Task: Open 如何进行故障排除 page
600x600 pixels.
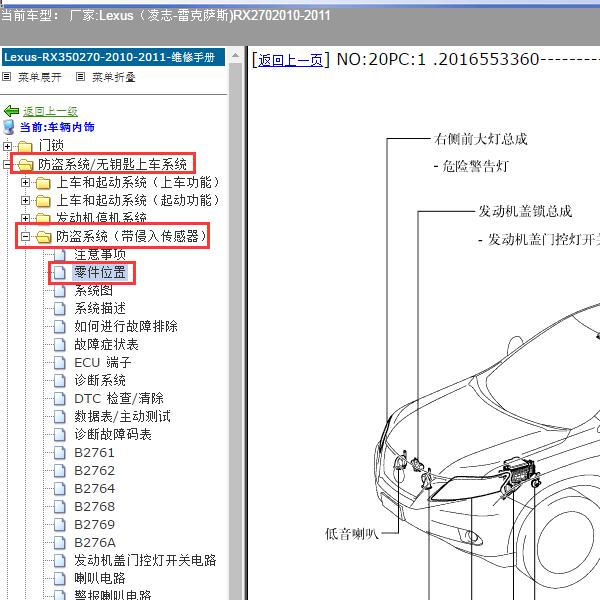Action: click(126, 326)
